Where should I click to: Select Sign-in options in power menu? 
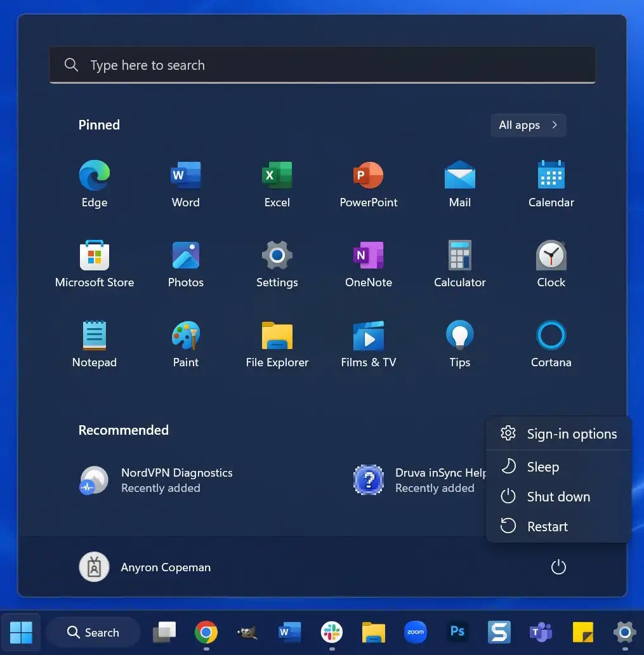558,433
